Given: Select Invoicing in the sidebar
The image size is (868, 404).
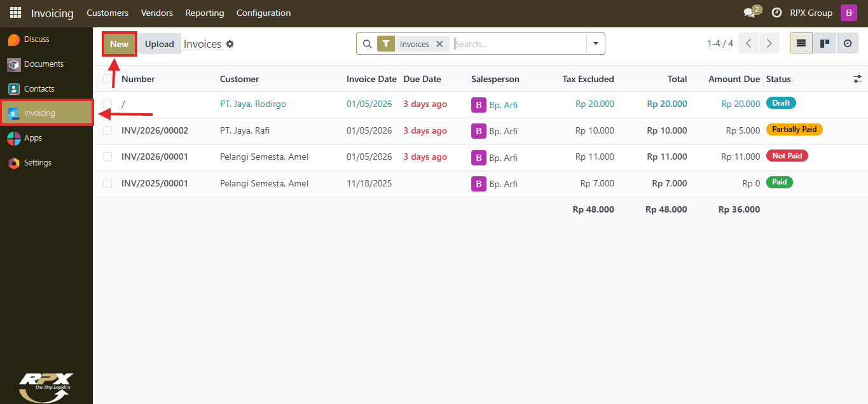Looking at the screenshot, I should tap(46, 113).
